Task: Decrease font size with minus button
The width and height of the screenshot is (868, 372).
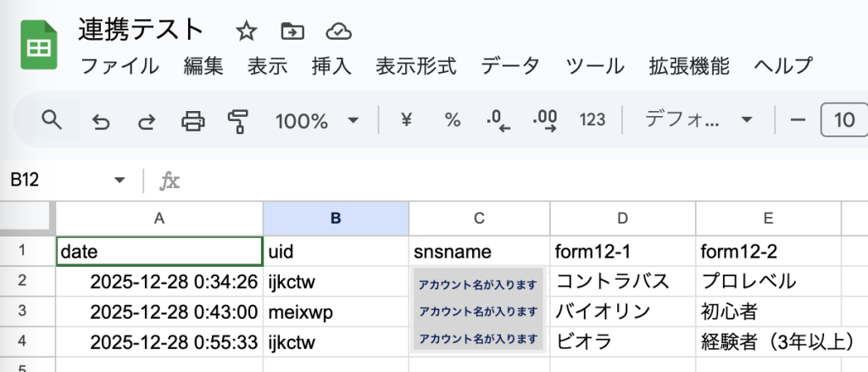Action: (797, 120)
